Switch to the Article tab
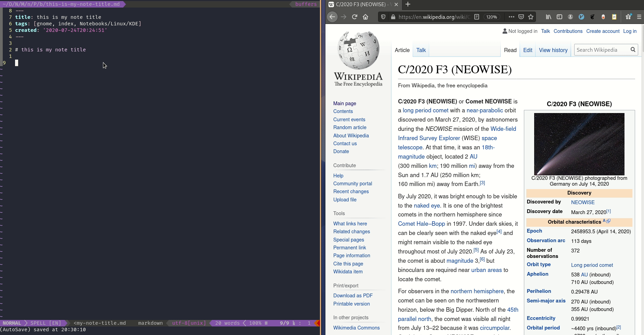Viewport: 644px width, 335px height. pos(402,50)
